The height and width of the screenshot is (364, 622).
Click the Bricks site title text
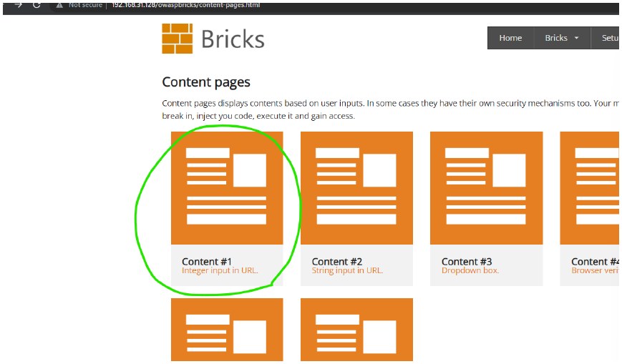point(233,39)
